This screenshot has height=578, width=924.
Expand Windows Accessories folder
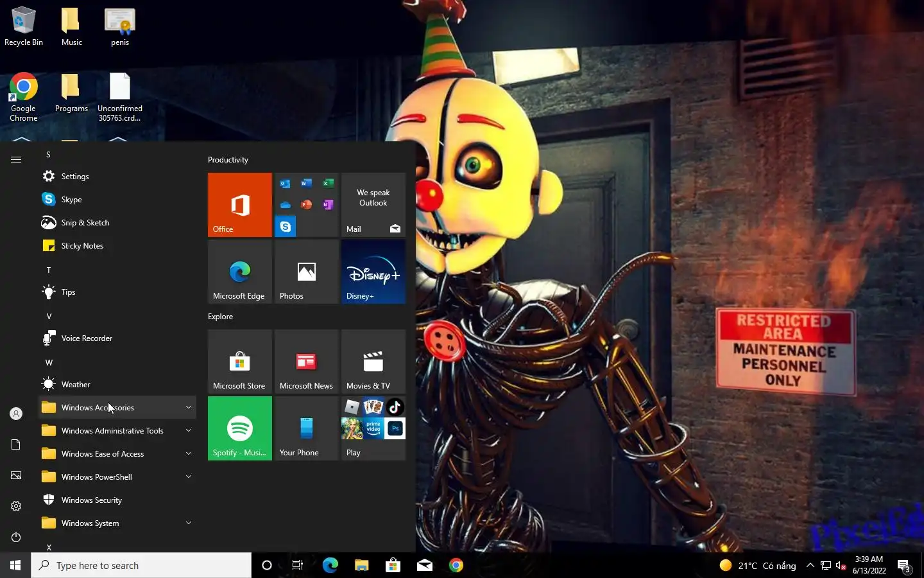117,408
